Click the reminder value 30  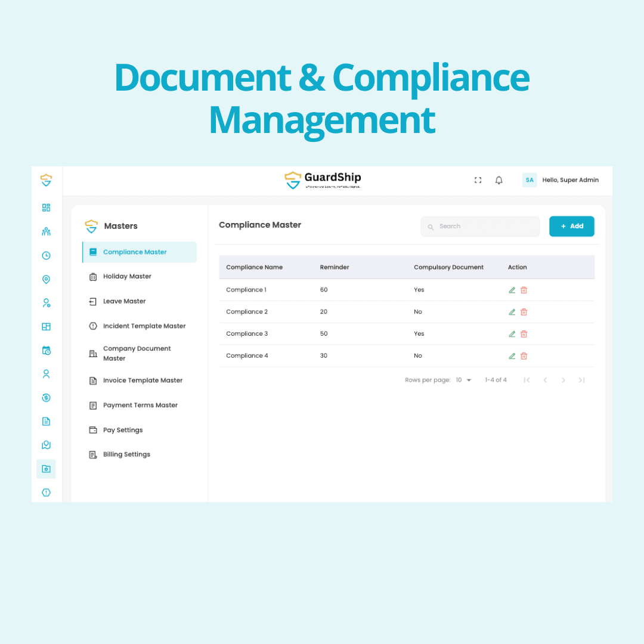[x=324, y=355]
